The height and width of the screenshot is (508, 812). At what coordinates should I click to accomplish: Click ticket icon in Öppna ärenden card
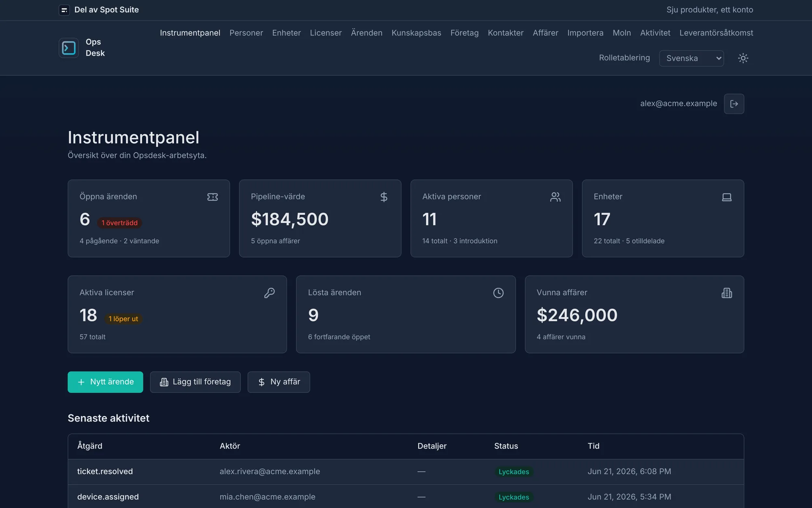213,197
